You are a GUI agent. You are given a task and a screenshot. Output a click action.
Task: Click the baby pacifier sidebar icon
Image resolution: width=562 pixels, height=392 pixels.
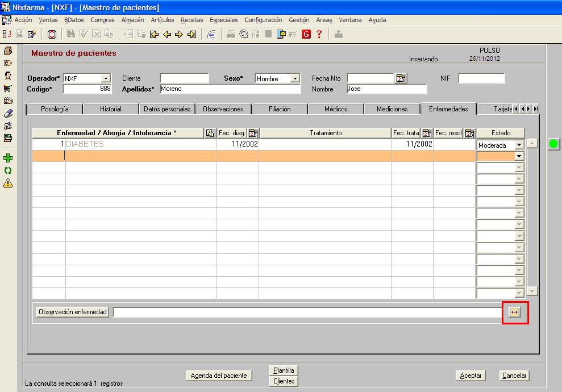pyautogui.click(x=8, y=126)
